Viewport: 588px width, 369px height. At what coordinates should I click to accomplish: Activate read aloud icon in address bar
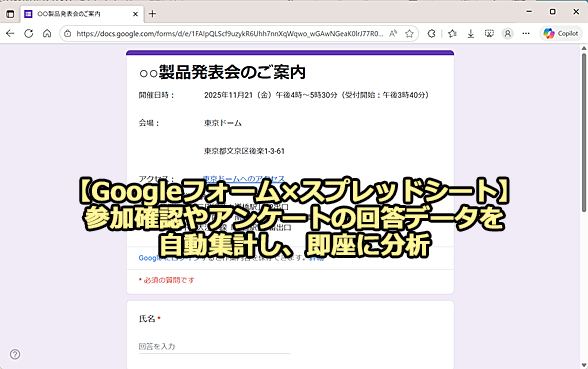pos(393,34)
